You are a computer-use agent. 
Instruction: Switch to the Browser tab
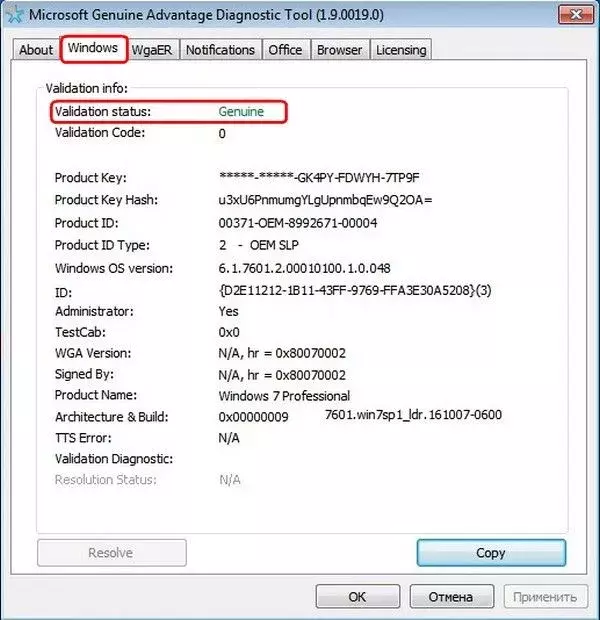[x=339, y=50]
